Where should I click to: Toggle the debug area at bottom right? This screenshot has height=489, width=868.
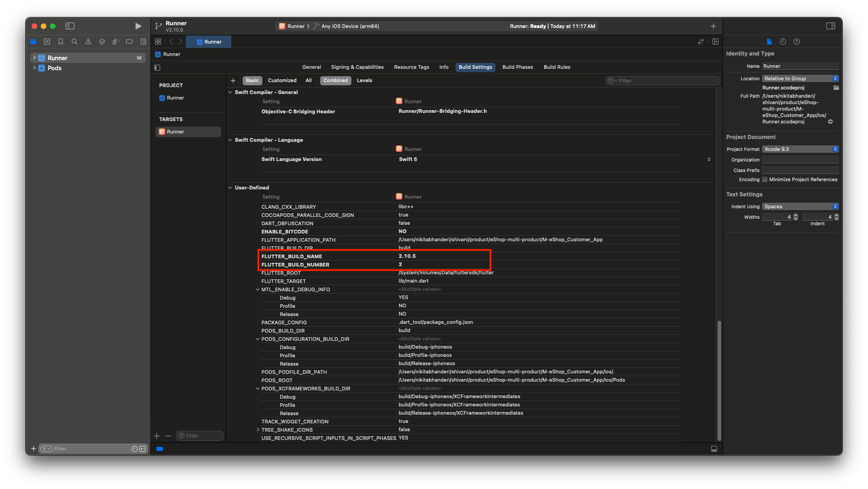click(x=714, y=449)
